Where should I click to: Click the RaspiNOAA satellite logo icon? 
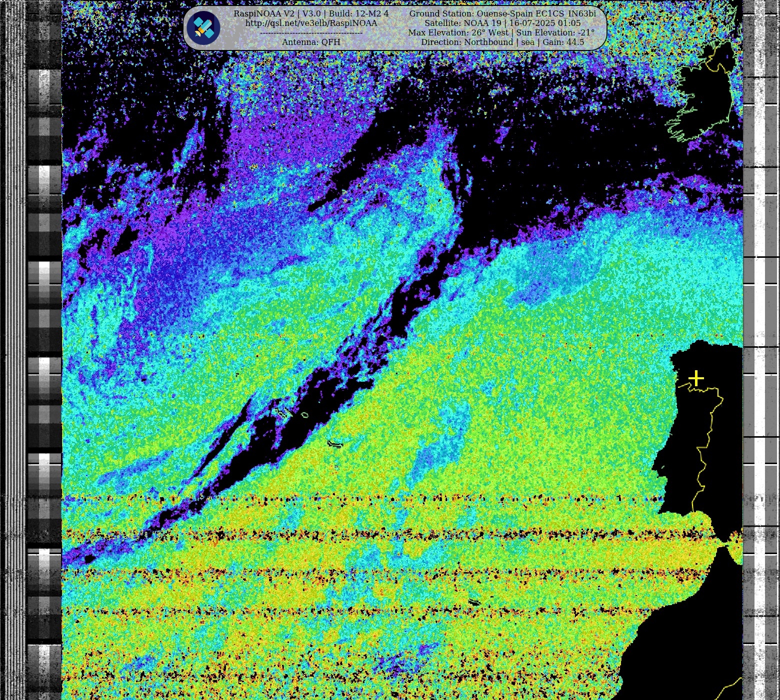click(x=203, y=28)
